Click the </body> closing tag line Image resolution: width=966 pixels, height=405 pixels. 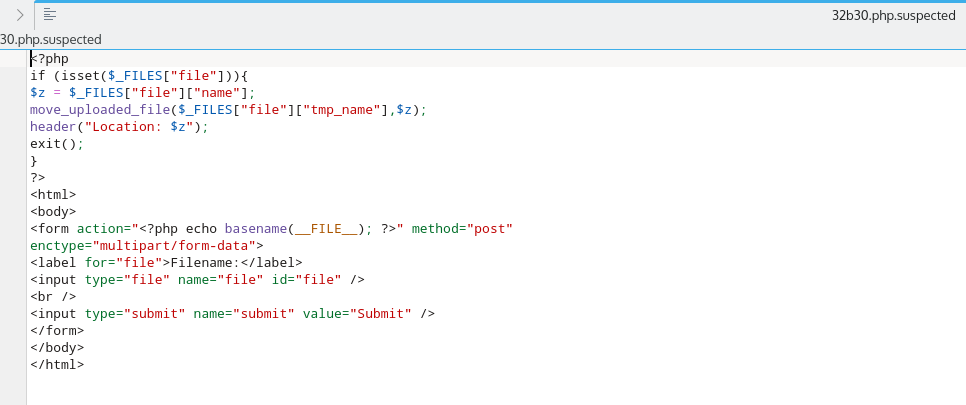pos(57,347)
